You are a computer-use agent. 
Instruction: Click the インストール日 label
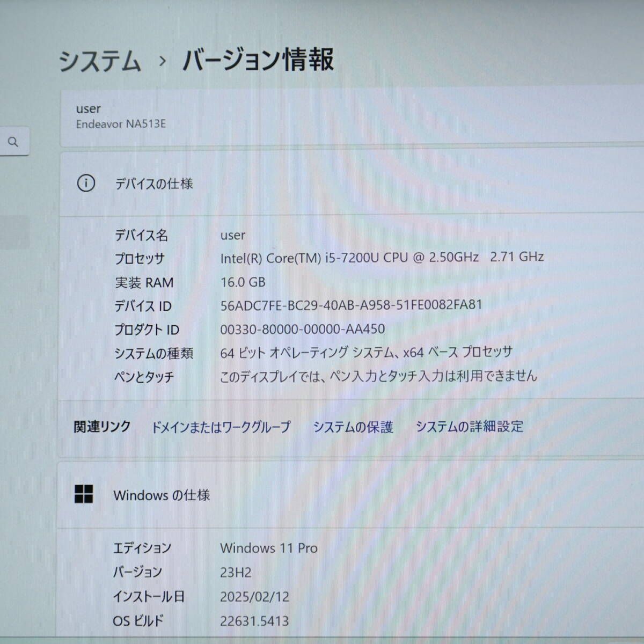click(x=149, y=596)
